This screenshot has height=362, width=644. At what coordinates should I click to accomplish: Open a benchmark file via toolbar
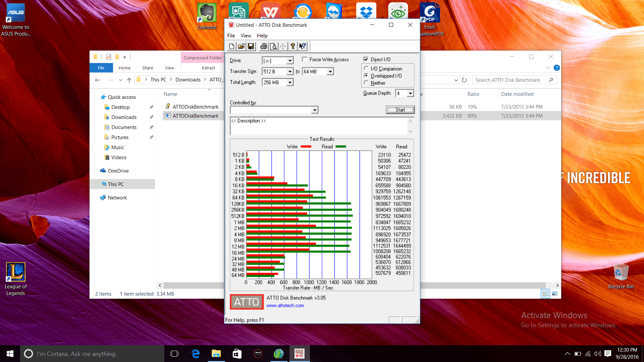[241, 46]
